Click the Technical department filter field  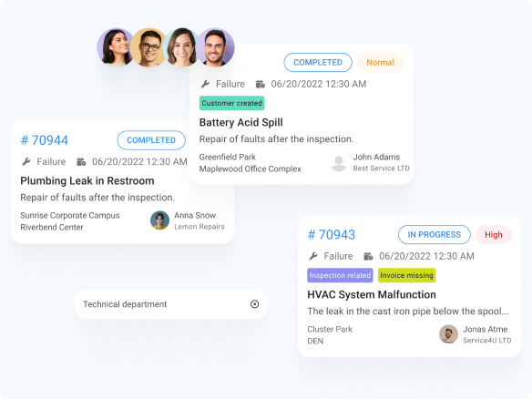(x=171, y=304)
